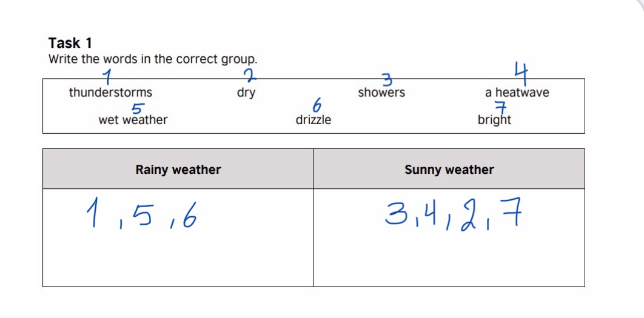Click the phrase "a heatwave"
This screenshot has width=644, height=318.
[517, 93]
